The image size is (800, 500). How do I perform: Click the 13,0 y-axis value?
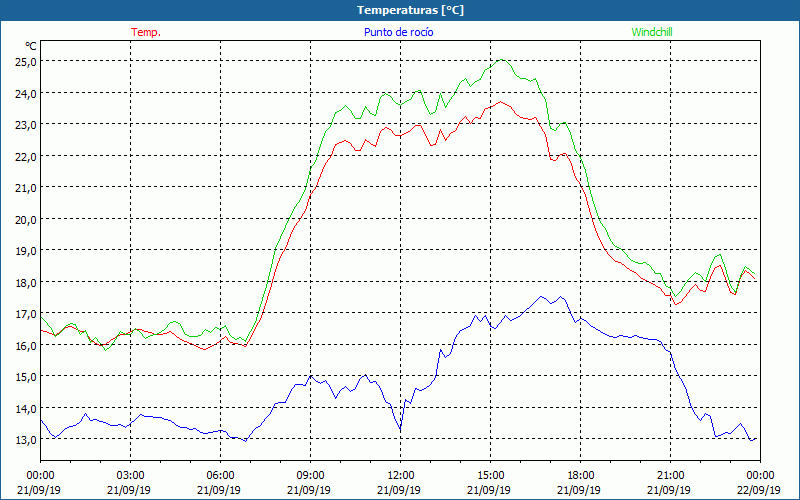coord(26,440)
